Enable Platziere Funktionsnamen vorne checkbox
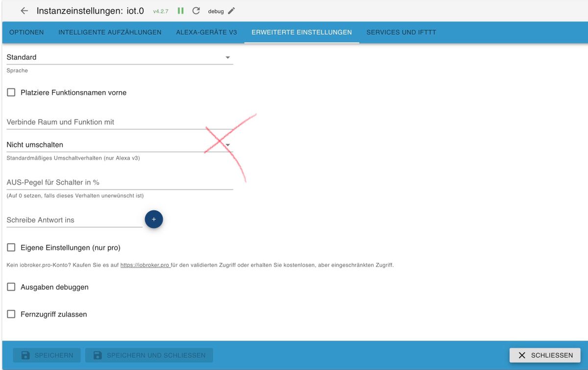Screen dimensions: 588x370 (x=11, y=92)
